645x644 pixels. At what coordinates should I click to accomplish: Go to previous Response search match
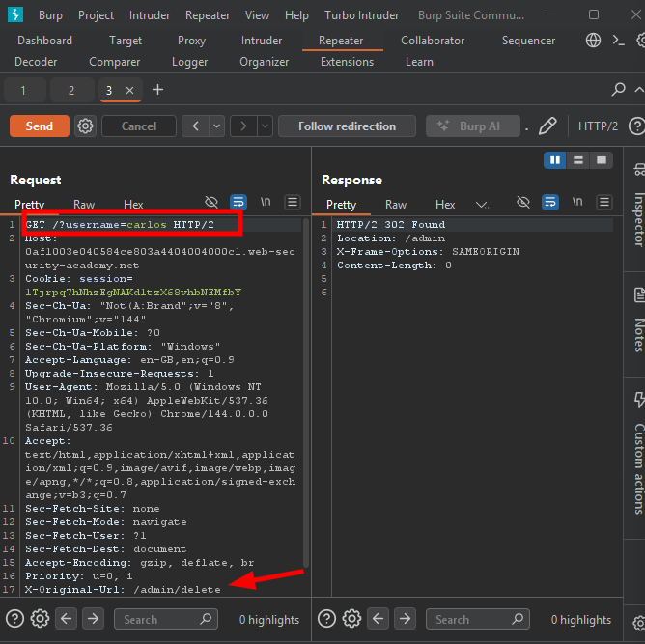tap(379, 619)
